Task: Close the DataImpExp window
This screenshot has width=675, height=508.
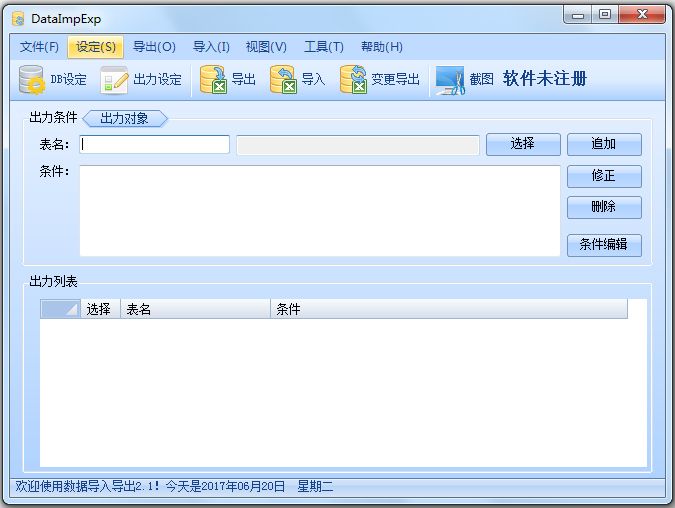Action: (642, 15)
